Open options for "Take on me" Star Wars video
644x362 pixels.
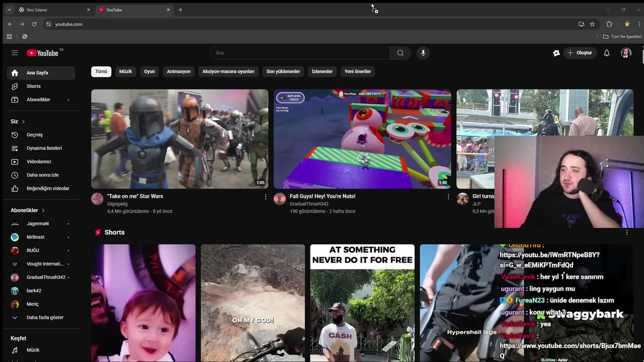pyautogui.click(x=266, y=197)
